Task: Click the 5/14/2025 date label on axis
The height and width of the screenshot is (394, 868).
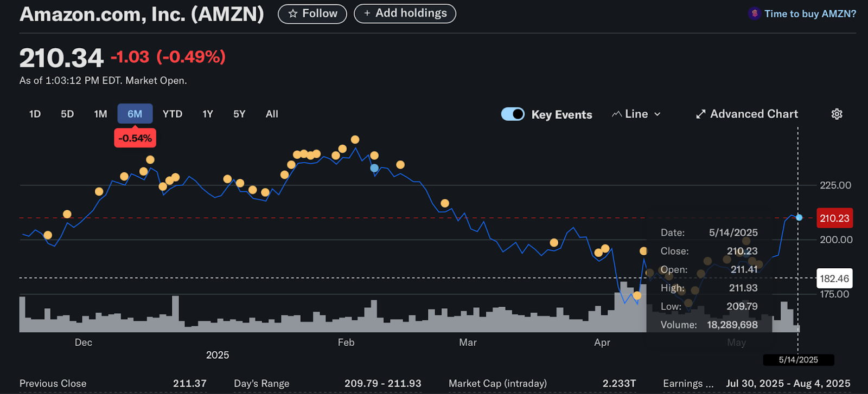Action: point(799,360)
